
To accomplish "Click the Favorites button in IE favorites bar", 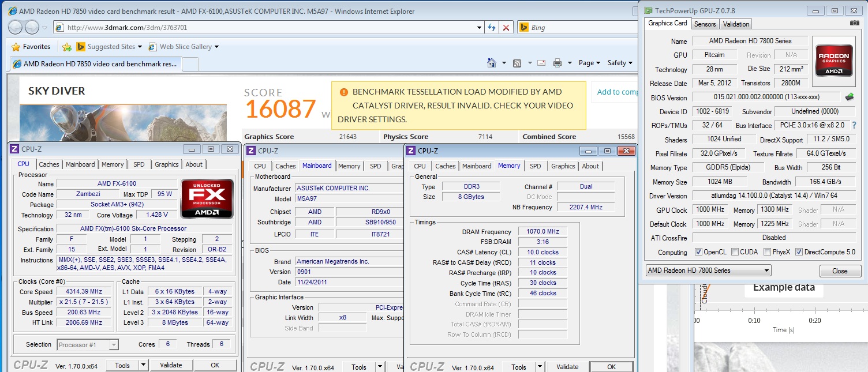I will pyautogui.click(x=31, y=47).
